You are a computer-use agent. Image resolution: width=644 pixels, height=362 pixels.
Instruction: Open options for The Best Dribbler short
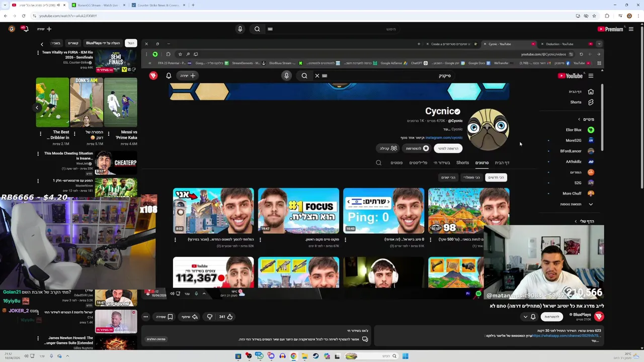41,134
